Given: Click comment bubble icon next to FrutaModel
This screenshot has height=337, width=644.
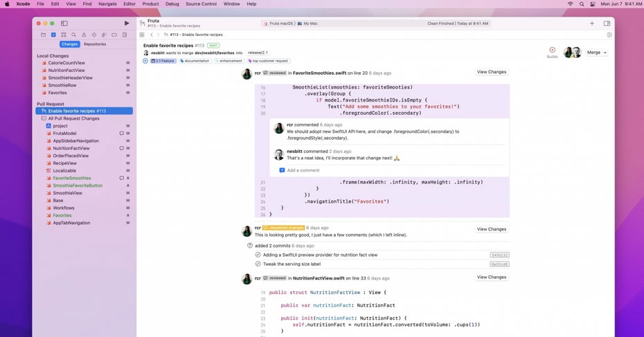Looking at the screenshot, I should pyautogui.click(x=122, y=134).
